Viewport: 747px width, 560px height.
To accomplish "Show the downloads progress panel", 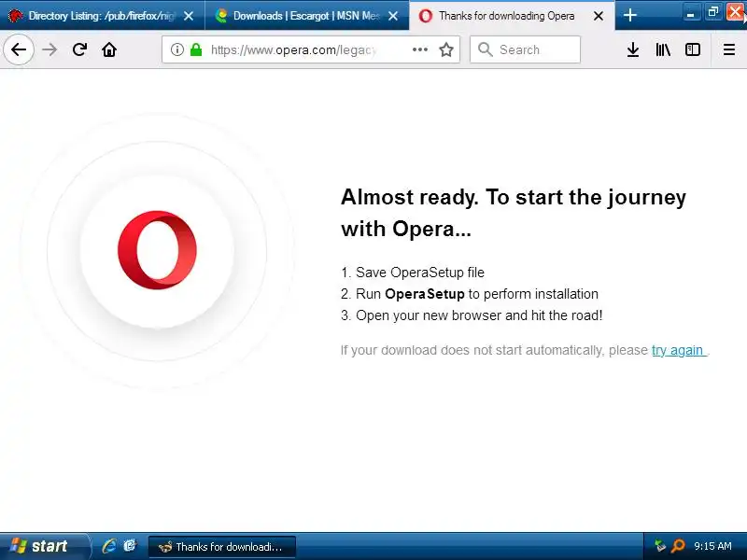I will pyautogui.click(x=633, y=49).
